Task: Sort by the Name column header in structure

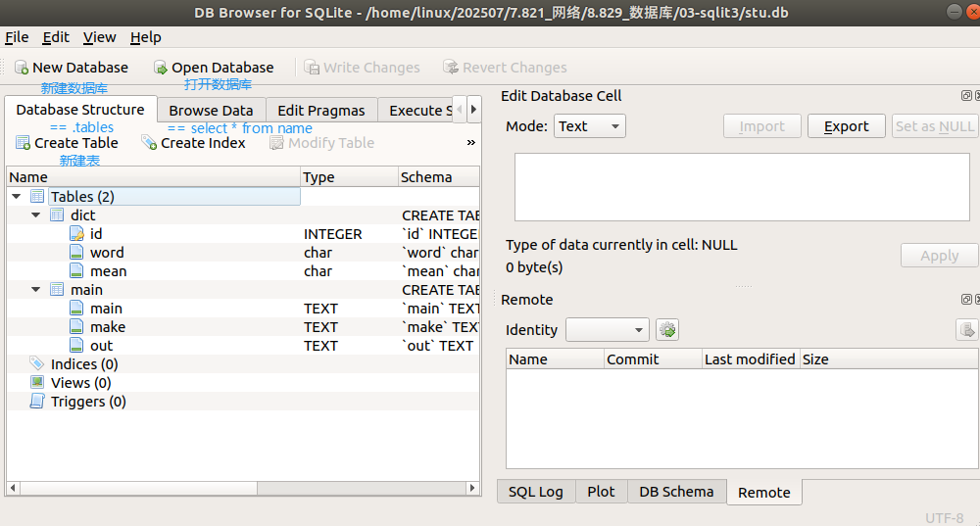Action: tap(154, 177)
